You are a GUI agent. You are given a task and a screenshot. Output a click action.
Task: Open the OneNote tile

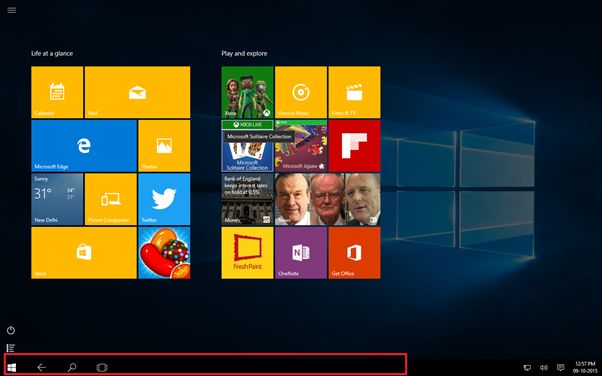tap(301, 253)
